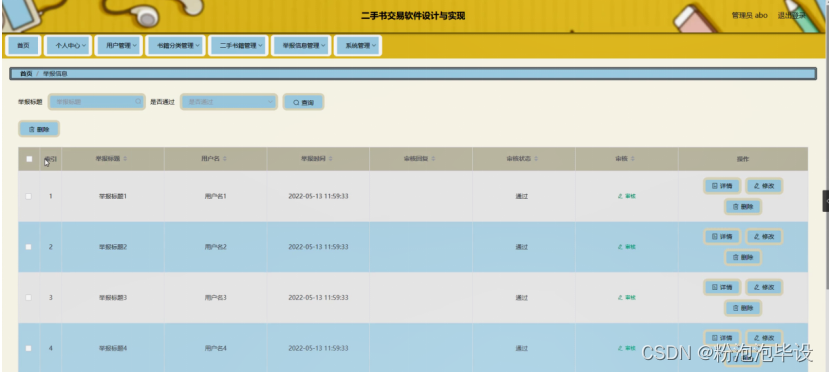Click green 审核 link in row 1
The width and height of the screenshot is (829, 372).
point(627,196)
